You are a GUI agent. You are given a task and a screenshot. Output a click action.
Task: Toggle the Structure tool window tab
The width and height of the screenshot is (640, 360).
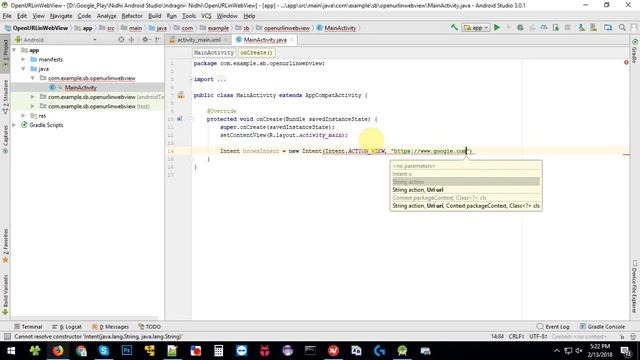(5, 97)
